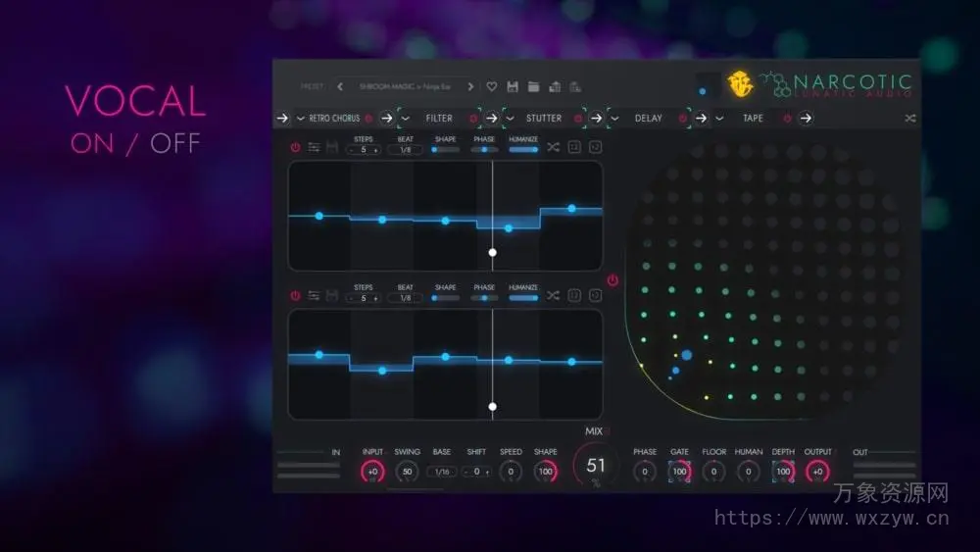980x552 pixels.
Task: Favorite the current preset with heart icon
Action: click(x=492, y=87)
